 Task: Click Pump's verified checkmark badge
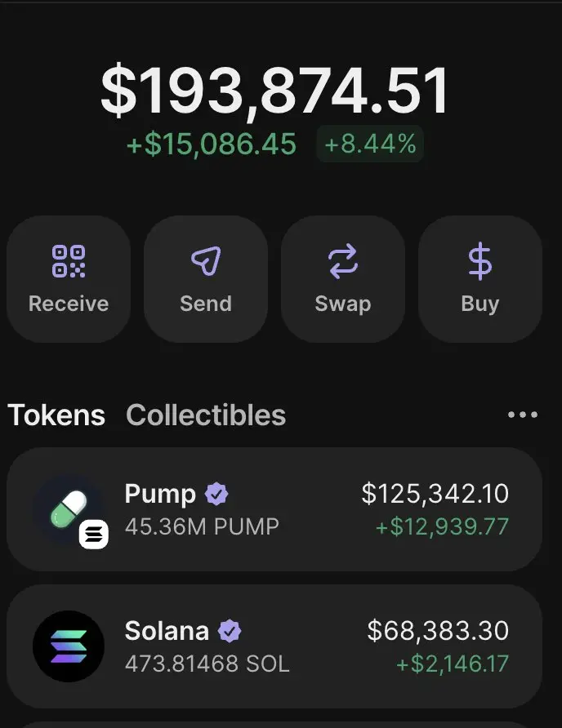[216, 494]
